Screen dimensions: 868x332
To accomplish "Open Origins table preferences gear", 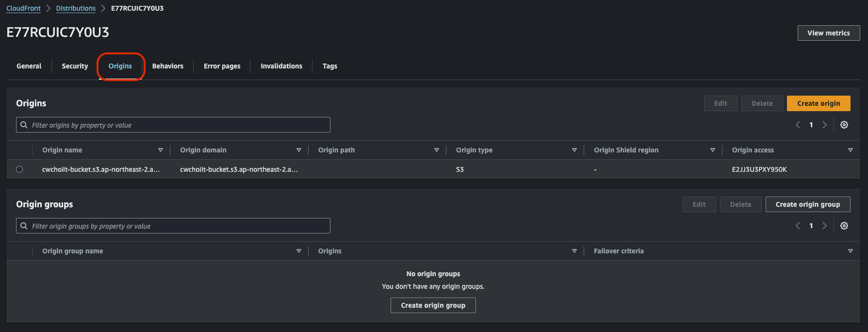I will 844,125.
